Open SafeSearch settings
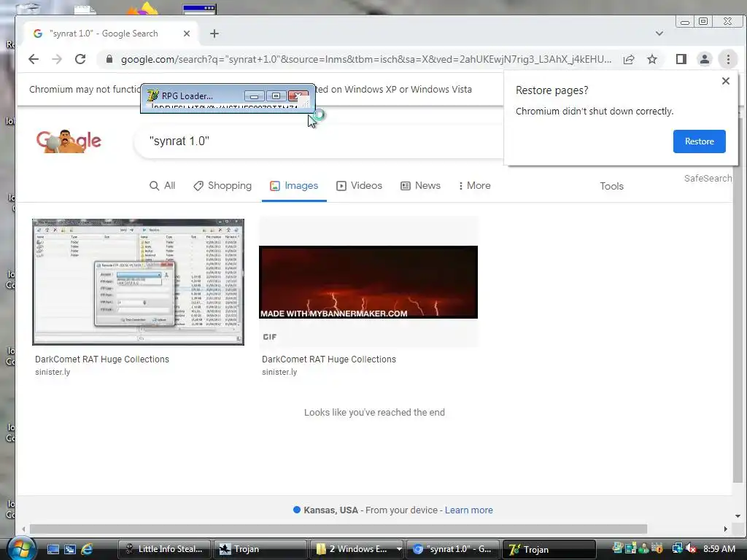 [708, 178]
